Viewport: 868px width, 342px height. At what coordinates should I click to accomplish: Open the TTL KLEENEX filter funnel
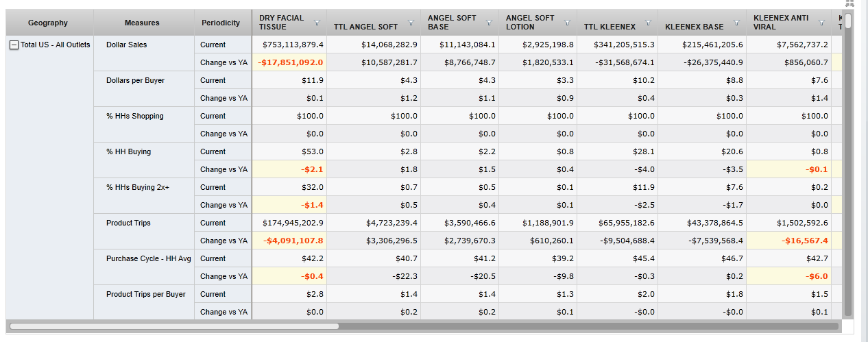click(648, 23)
